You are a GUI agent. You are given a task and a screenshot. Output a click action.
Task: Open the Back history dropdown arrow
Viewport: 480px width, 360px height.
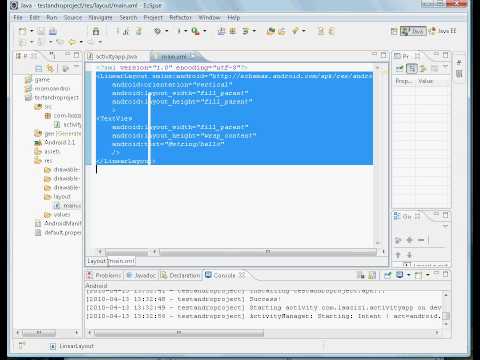pos(81,42)
